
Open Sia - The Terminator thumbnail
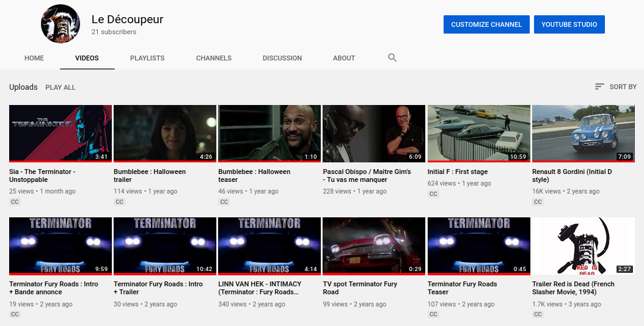coord(60,134)
